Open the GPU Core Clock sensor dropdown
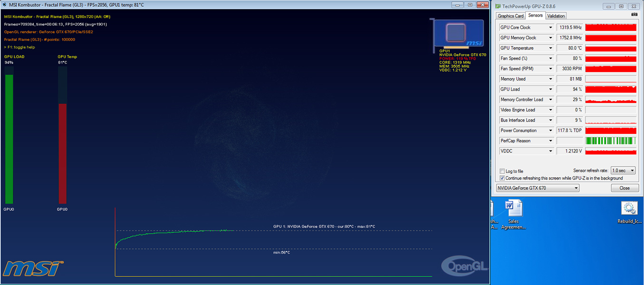Image resolution: width=644 pixels, height=285 pixels. (551, 28)
